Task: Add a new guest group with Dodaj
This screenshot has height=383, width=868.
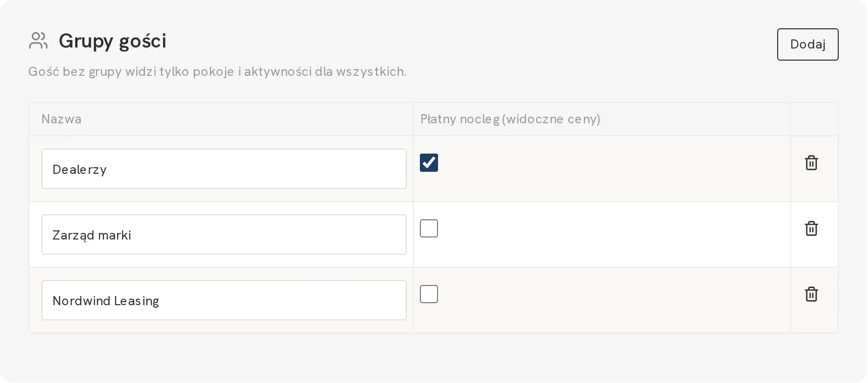Action: click(x=807, y=44)
